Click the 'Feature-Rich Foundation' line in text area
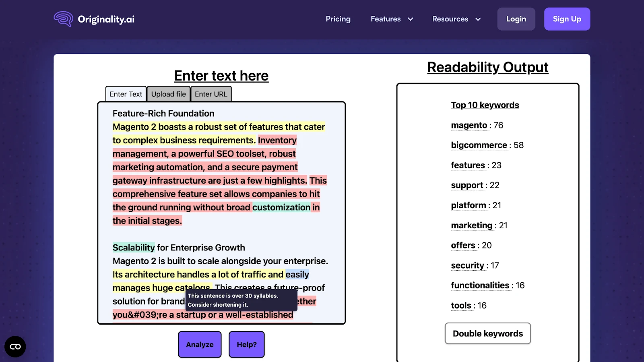The image size is (644, 362). (x=163, y=114)
